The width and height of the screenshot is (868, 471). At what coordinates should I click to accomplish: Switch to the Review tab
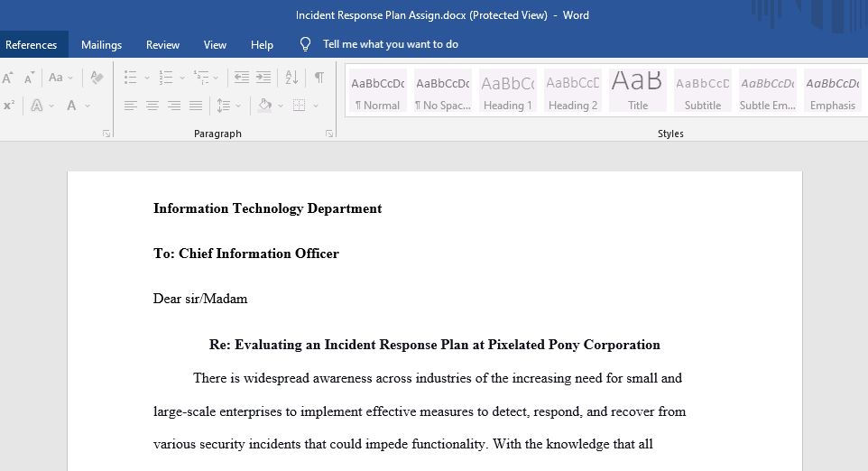(162, 45)
